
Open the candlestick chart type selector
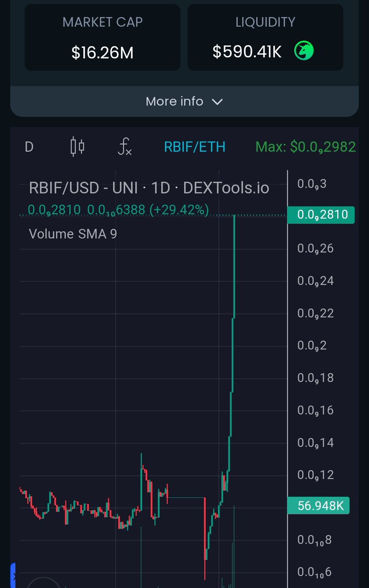(x=77, y=147)
